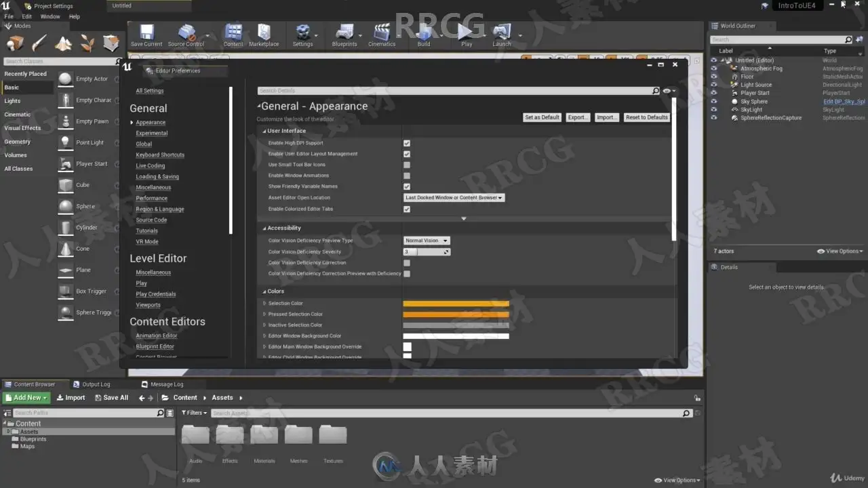Viewport: 868px width, 488px height.
Task: Toggle Sky Sphere visibility eye
Action: click(x=713, y=102)
